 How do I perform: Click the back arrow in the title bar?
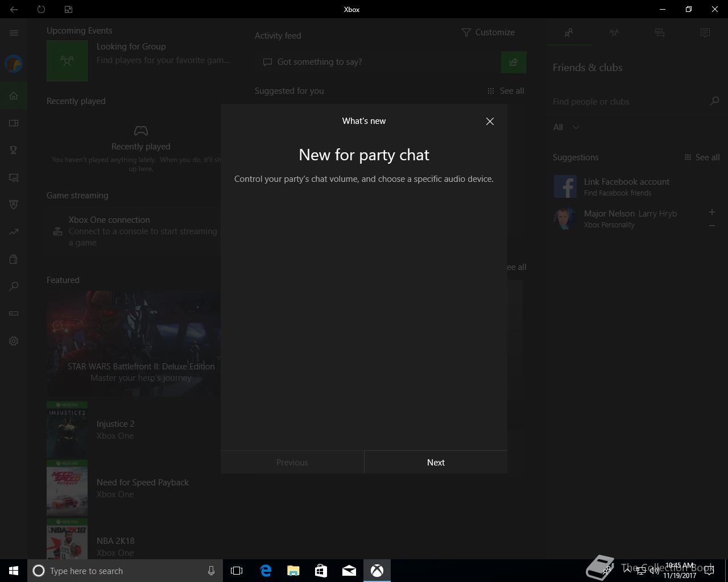tap(14, 9)
